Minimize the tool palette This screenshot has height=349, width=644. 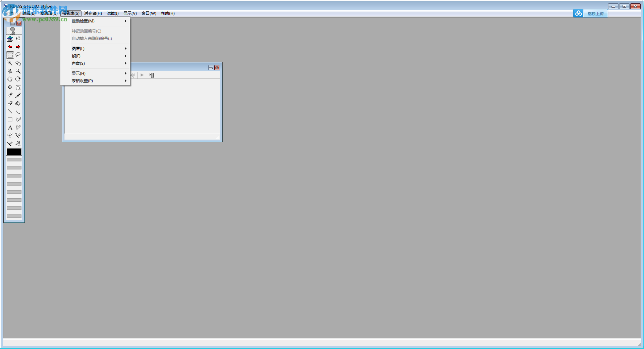point(13,23)
